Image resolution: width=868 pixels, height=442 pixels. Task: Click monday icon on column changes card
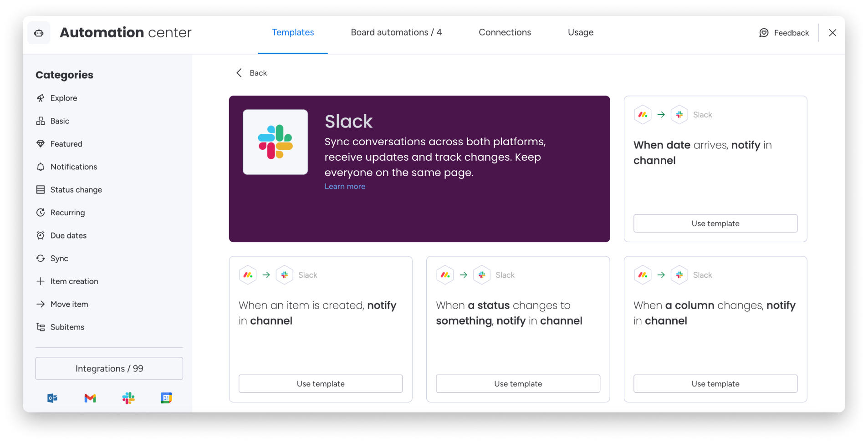pos(643,275)
